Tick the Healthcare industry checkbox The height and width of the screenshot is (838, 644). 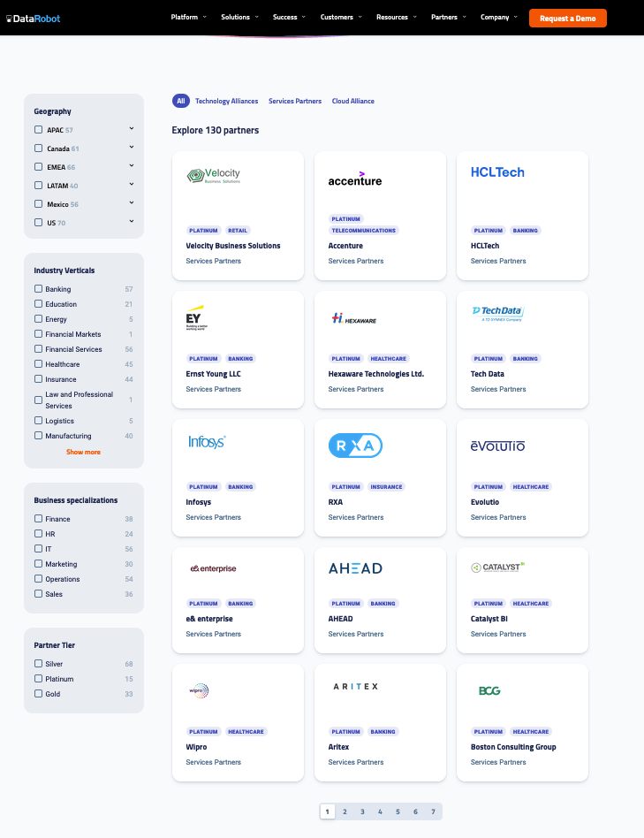(x=39, y=364)
